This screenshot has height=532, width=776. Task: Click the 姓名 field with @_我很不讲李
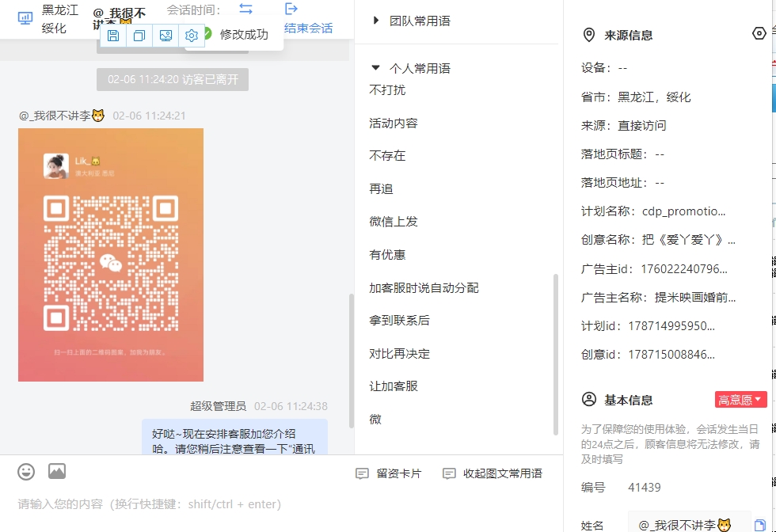(x=690, y=523)
